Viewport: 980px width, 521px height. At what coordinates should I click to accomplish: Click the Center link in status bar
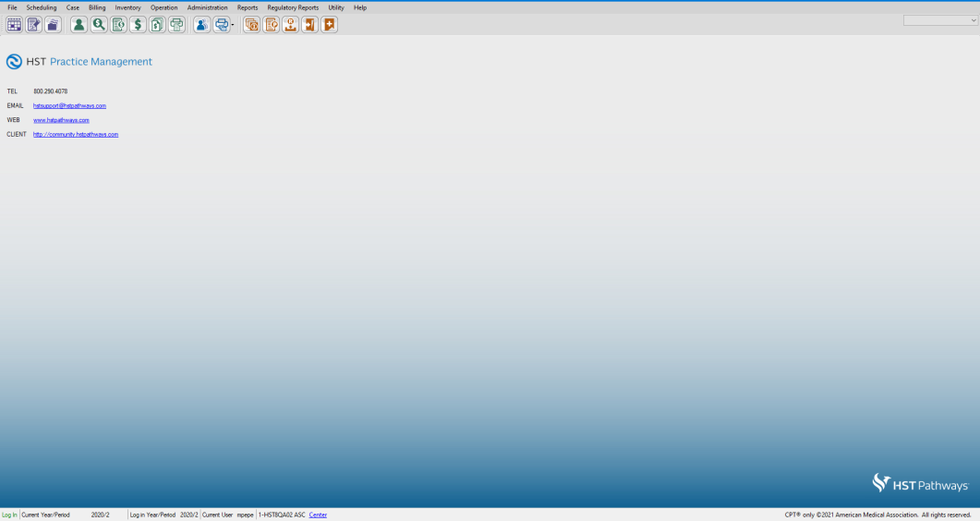[x=318, y=515]
